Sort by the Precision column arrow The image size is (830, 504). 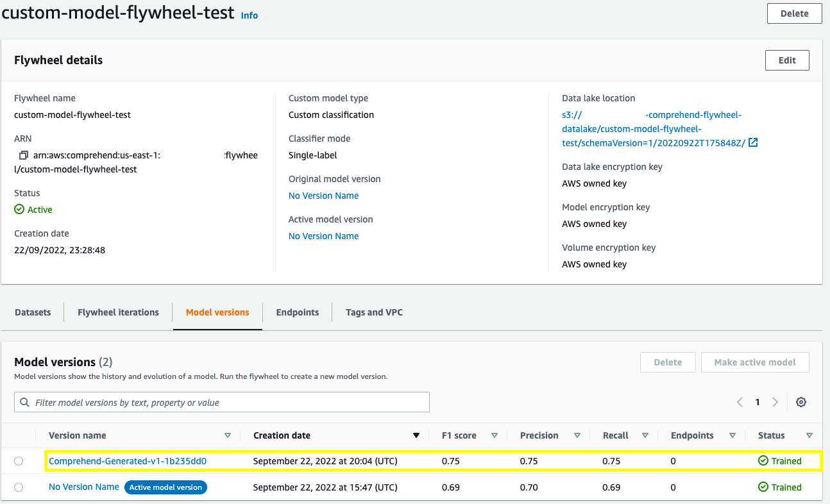(x=577, y=435)
